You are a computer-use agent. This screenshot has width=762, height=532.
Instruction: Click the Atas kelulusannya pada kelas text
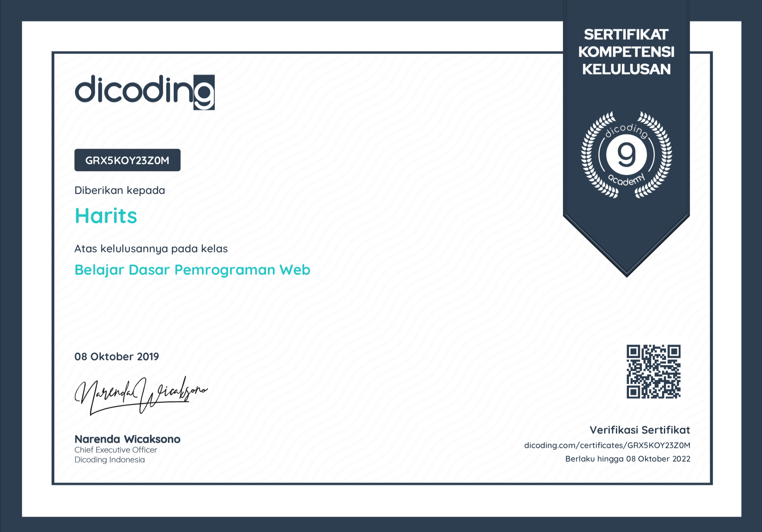(x=151, y=249)
